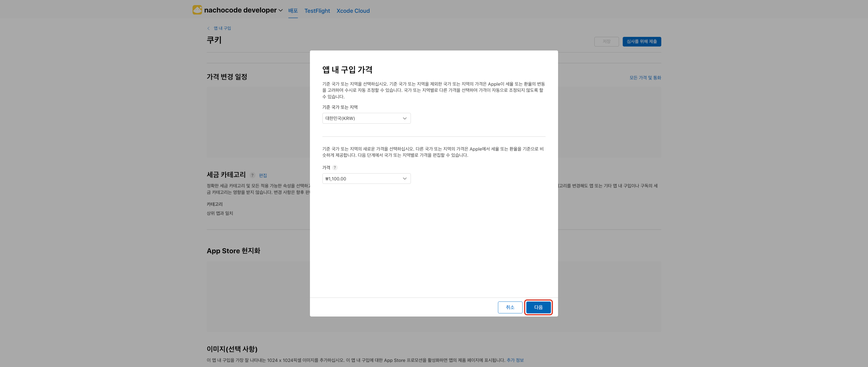Click the back chevron beside 앱 내 구입
Viewport: 868px width, 367px height.
209,28
